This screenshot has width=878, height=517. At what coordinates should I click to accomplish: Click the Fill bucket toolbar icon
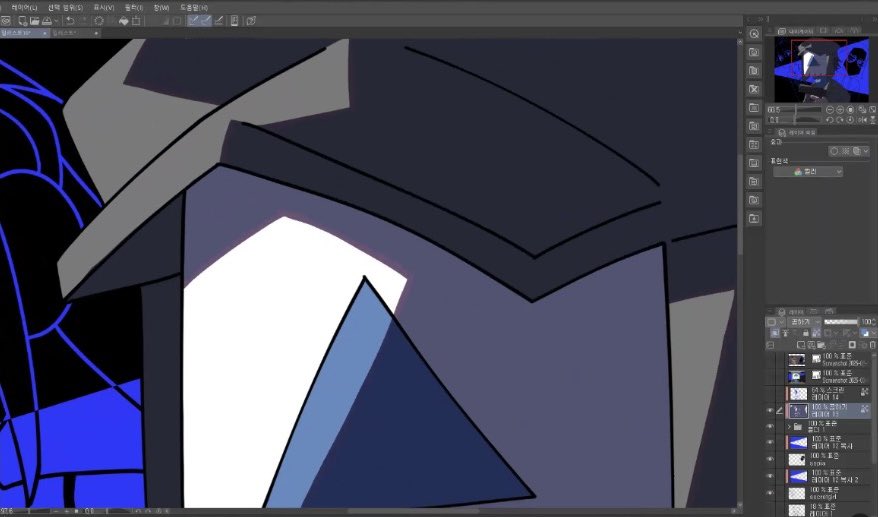[x=123, y=21]
